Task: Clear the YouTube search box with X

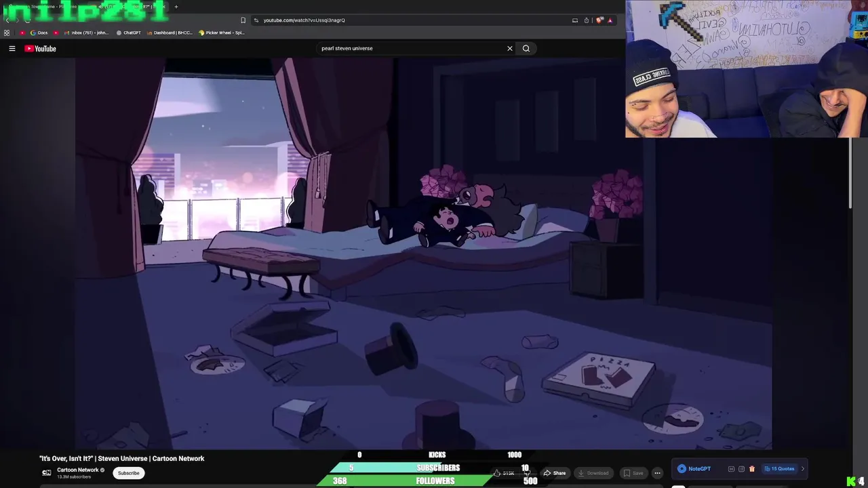Action: coord(510,48)
